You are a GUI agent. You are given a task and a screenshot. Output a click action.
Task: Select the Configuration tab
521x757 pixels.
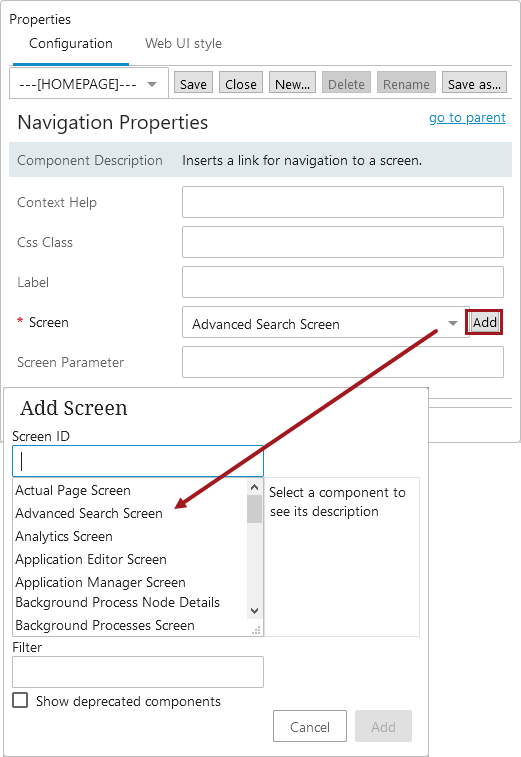[70, 43]
